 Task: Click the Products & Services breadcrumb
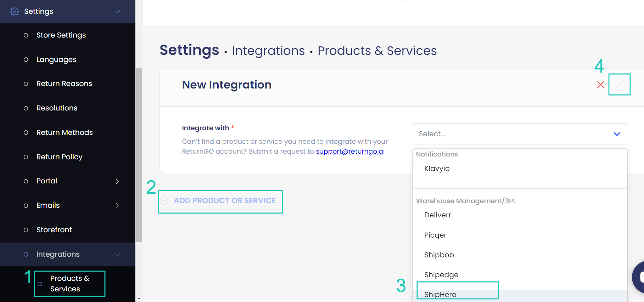click(377, 51)
